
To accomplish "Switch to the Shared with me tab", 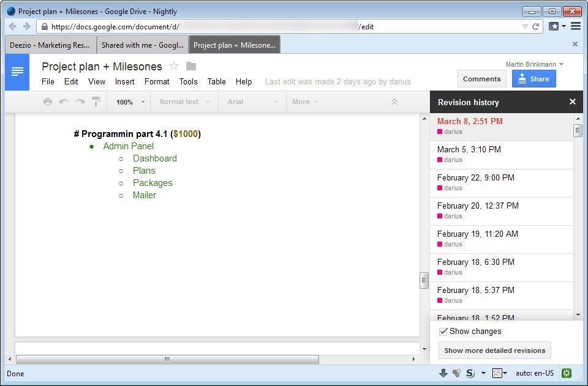I will pos(142,45).
